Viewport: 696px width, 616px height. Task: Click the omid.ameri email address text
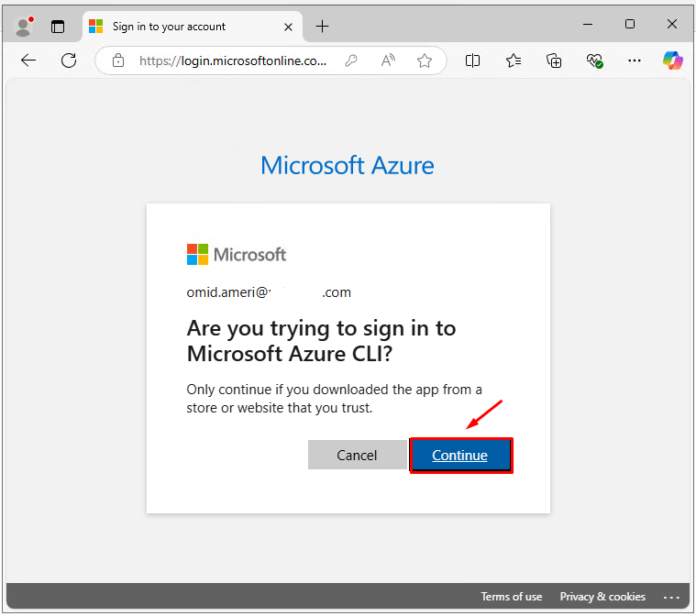point(269,292)
